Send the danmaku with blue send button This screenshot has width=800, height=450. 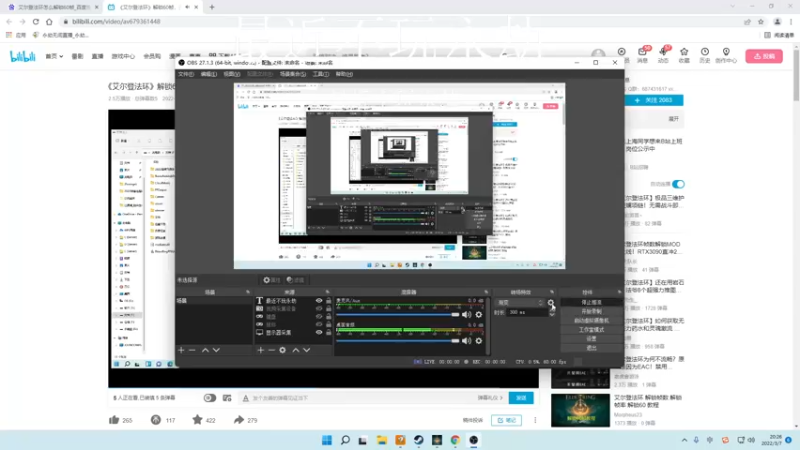(x=521, y=398)
